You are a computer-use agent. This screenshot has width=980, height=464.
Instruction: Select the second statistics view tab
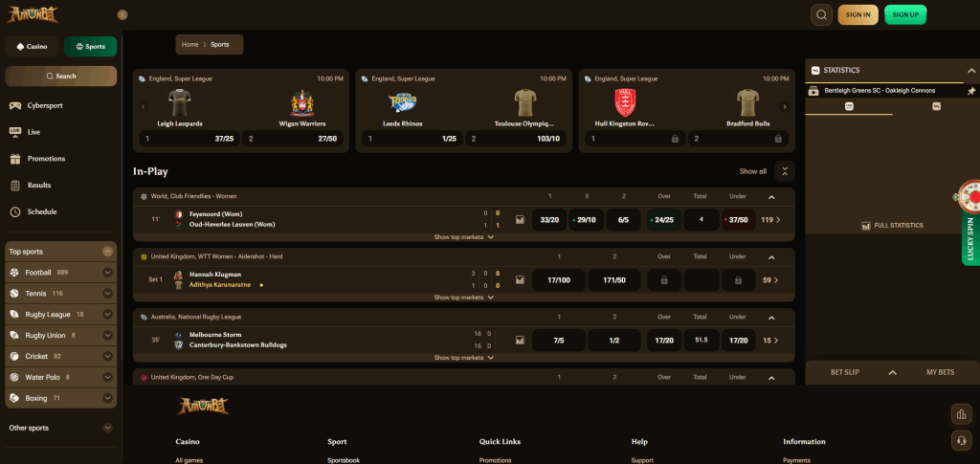936,107
